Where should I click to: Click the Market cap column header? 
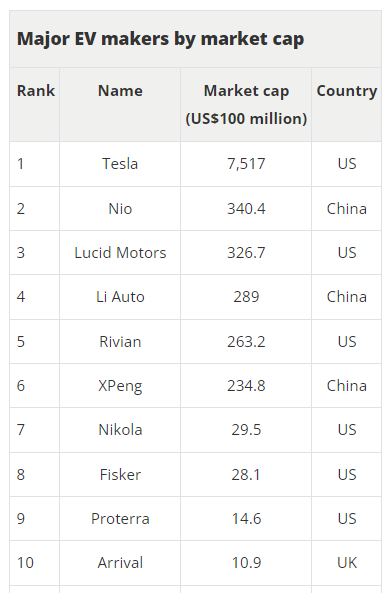246,105
